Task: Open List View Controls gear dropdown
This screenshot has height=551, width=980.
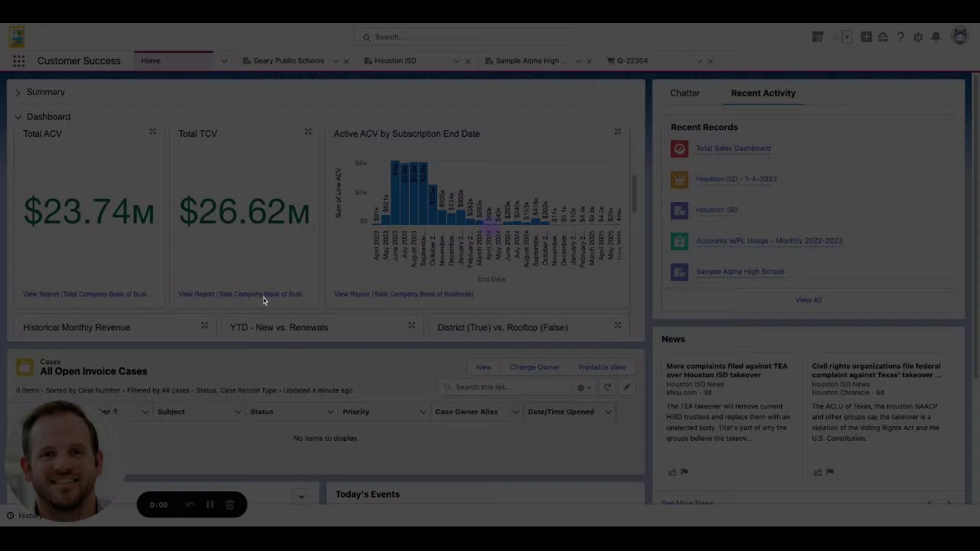Action: 583,387
